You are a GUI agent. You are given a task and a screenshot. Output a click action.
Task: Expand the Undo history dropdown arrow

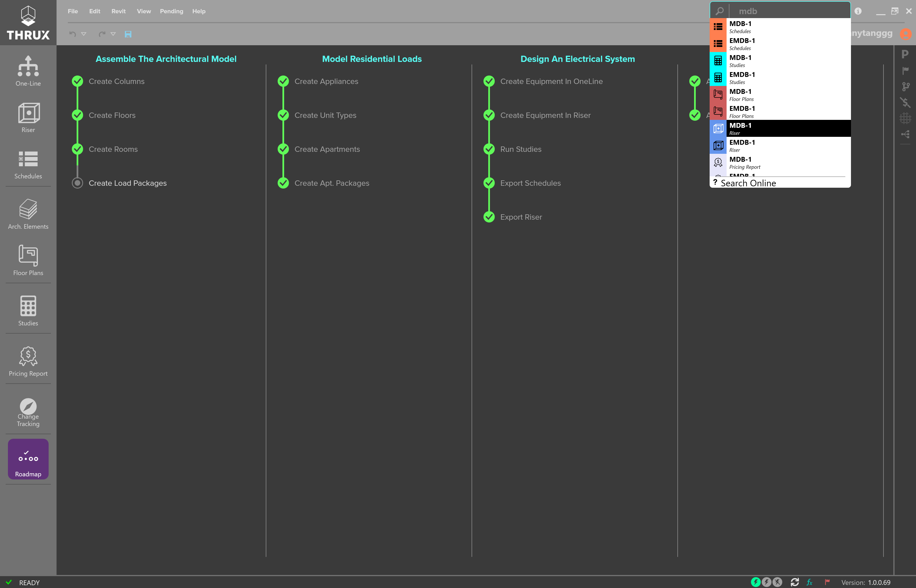click(x=84, y=34)
